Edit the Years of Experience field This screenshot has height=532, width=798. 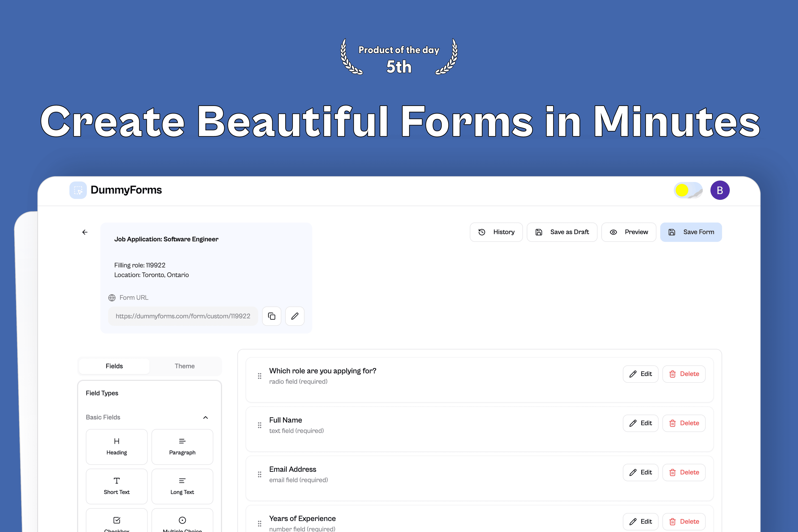(x=640, y=521)
